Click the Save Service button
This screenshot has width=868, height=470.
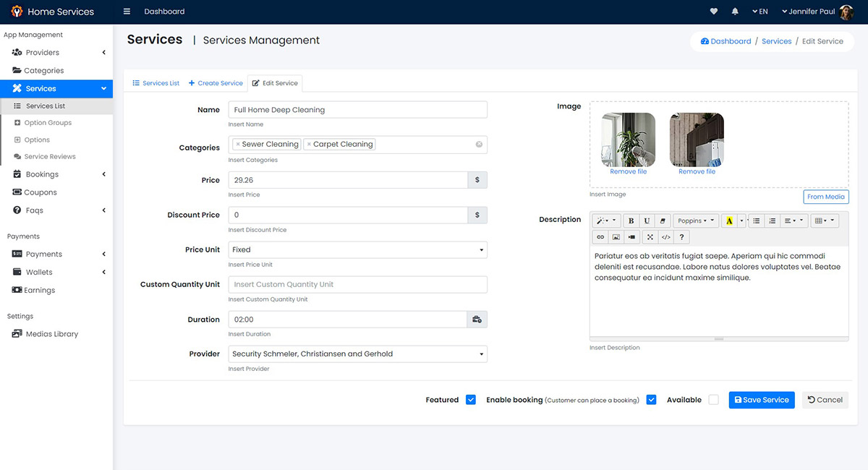pyautogui.click(x=761, y=400)
